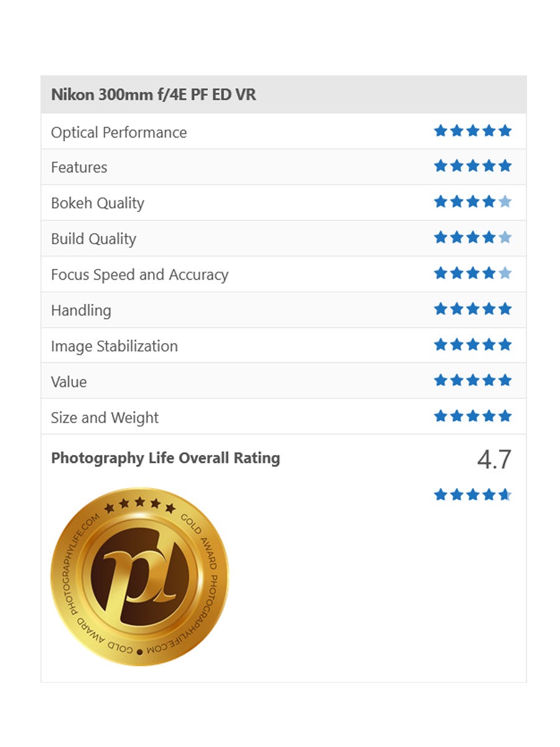
Task: Select the Build Quality label
Action: (93, 239)
